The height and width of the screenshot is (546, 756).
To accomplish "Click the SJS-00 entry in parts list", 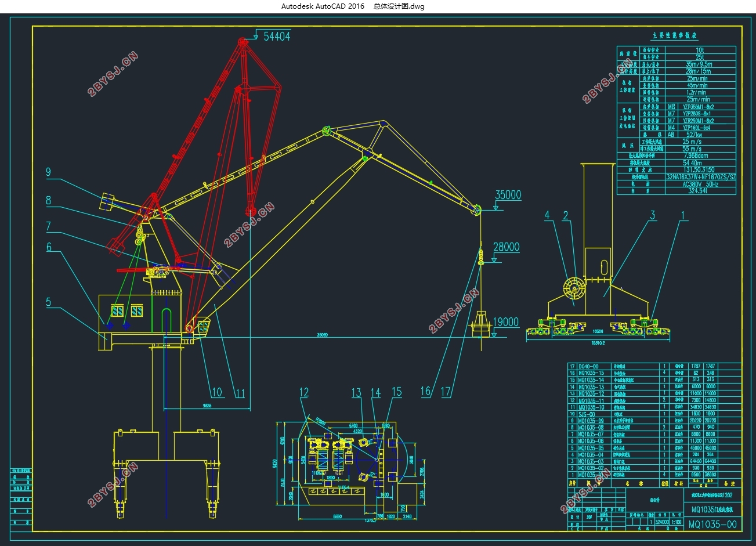I will (584, 414).
